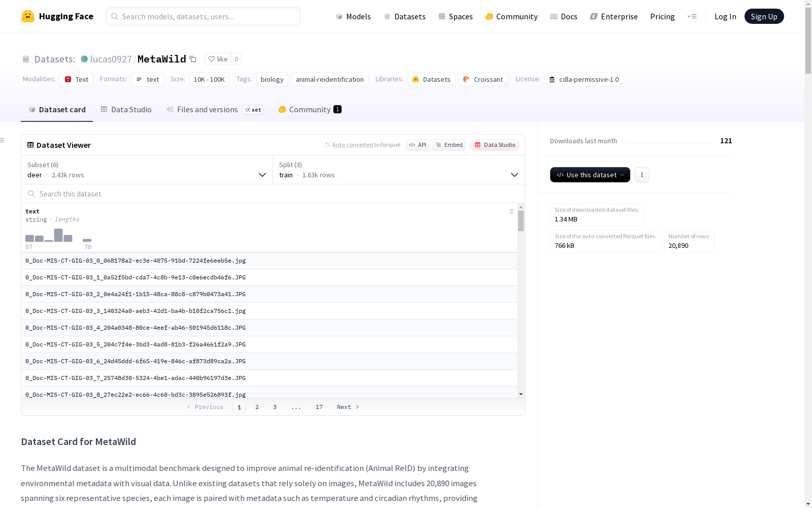
Task: Click the Next page button
Action: tap(348, 407)
